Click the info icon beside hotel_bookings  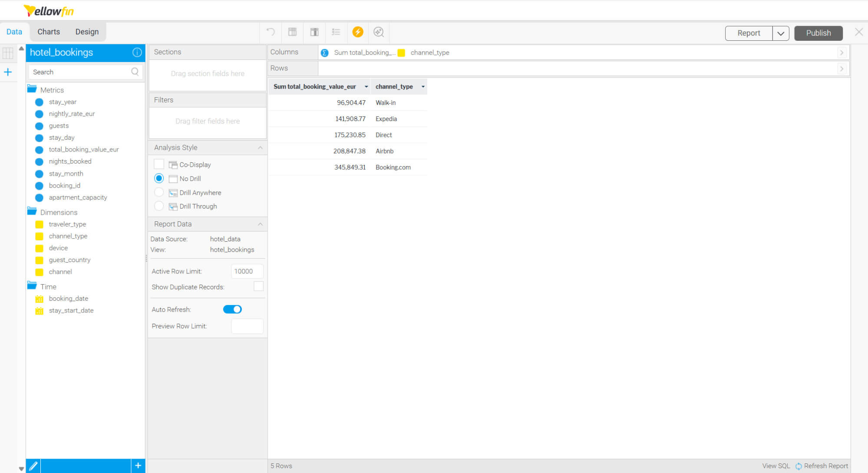pos(137,53)
